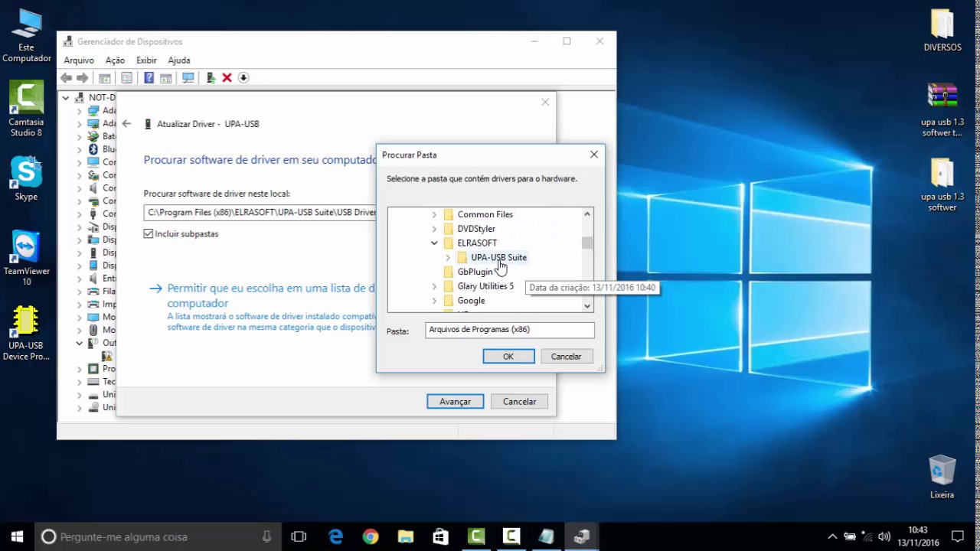This screenshot has width=980, height=551.
Task: Open the Ajuda menu
Action: (179, 60)
